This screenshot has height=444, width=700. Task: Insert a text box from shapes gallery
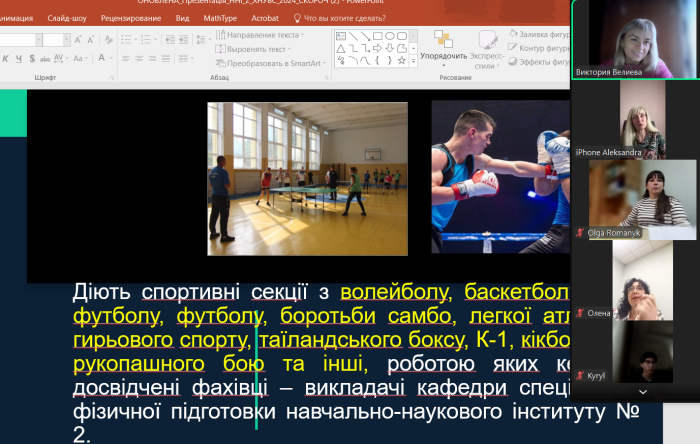pos(341,37)
